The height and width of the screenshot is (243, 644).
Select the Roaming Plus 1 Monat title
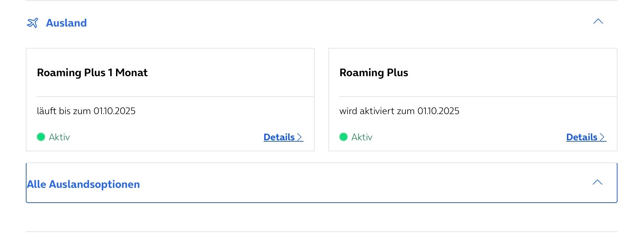(92, 73)
